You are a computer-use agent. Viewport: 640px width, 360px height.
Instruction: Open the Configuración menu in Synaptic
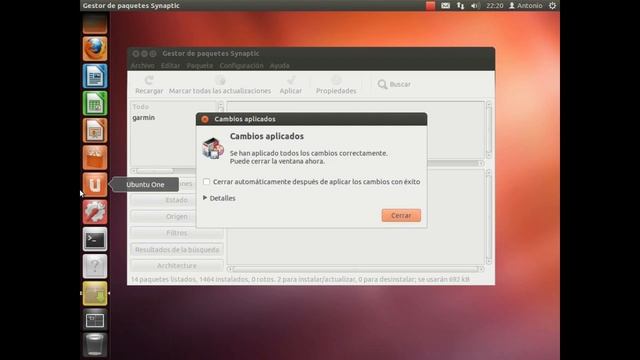(242, 66)
